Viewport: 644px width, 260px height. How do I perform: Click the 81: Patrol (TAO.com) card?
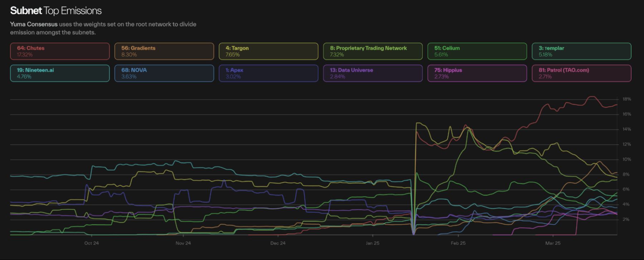tap(581, 73)
